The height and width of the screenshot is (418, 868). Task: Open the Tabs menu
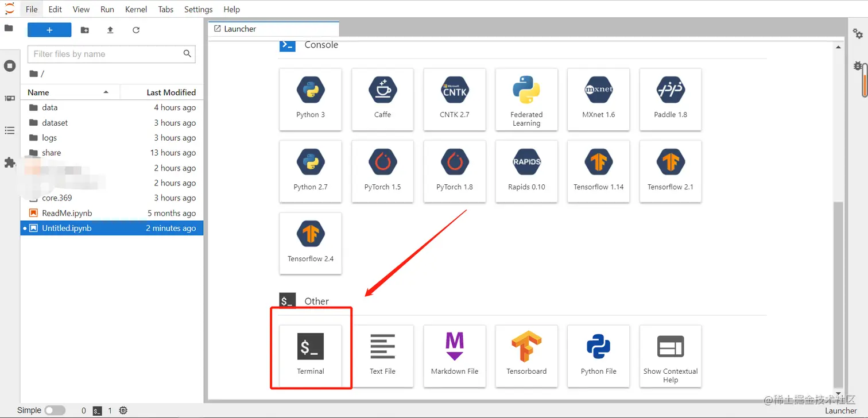(x=166, y=9)
